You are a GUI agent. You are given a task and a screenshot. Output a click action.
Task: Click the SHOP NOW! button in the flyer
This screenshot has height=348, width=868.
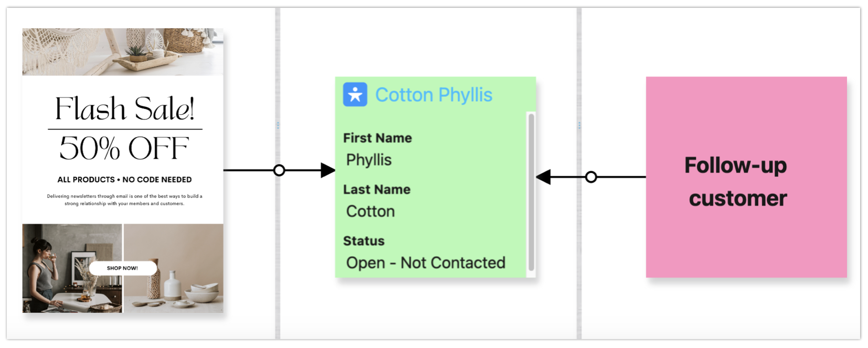tap(123, 268)
